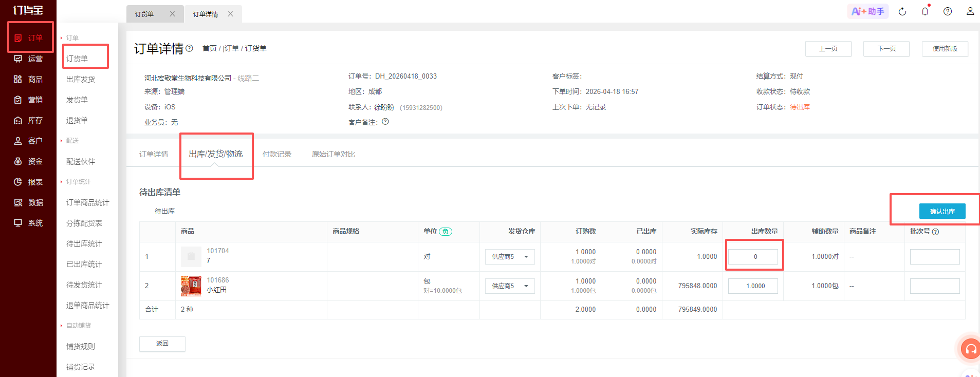Open the 运营 sidebar module
980x377 pixels.
(x=29, y=59)
